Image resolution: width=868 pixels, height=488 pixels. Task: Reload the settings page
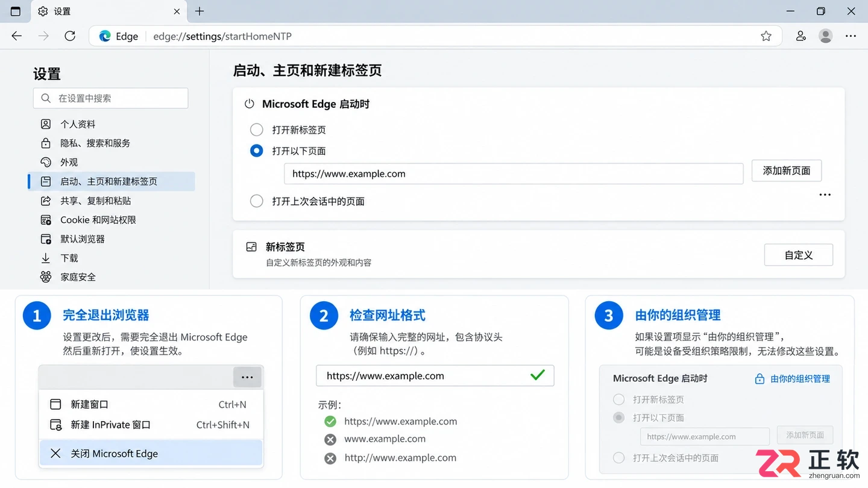click(70, 36)
